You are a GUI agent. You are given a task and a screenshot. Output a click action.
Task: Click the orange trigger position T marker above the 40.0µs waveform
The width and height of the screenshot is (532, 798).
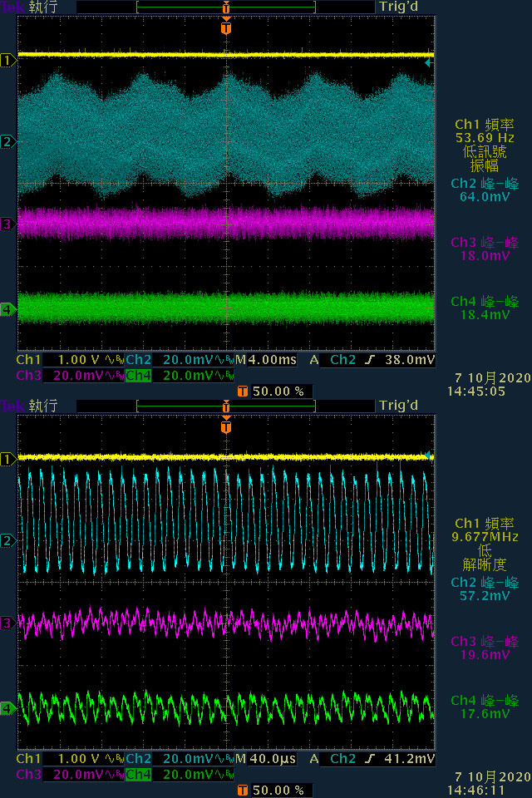click(x=226, y=426)
